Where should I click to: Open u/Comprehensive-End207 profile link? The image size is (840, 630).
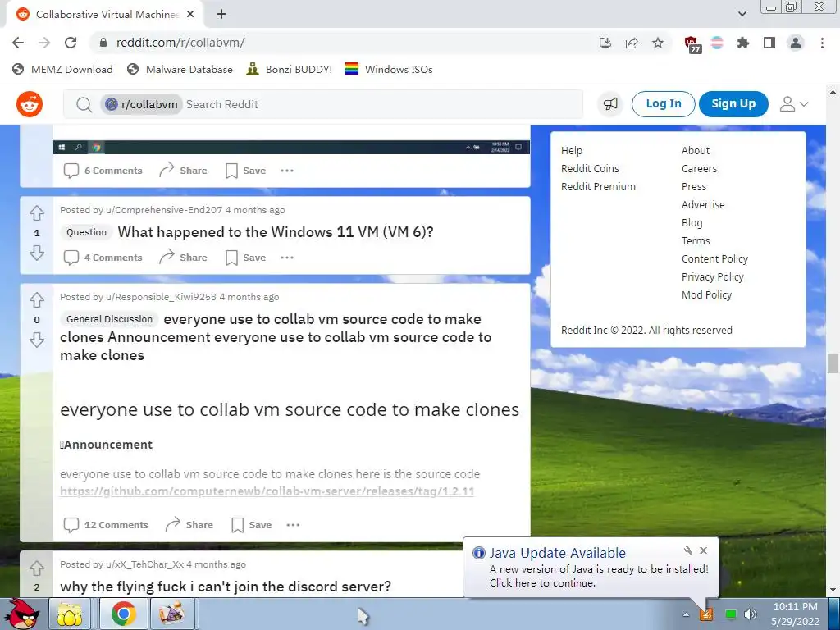164,210
